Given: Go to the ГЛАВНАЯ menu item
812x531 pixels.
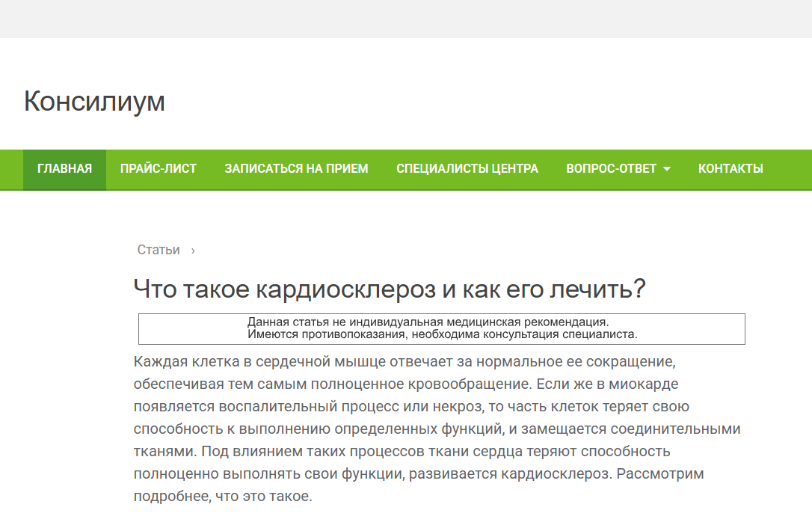Looking at the screenshot, I should 65,170.
